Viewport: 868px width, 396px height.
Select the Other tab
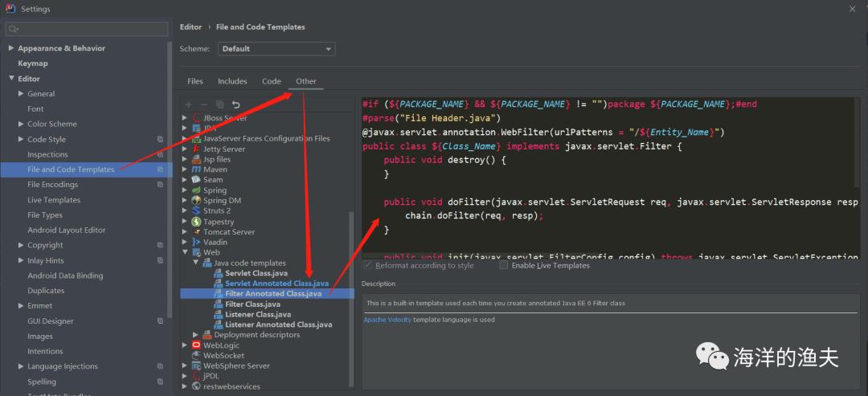[306, 81]
